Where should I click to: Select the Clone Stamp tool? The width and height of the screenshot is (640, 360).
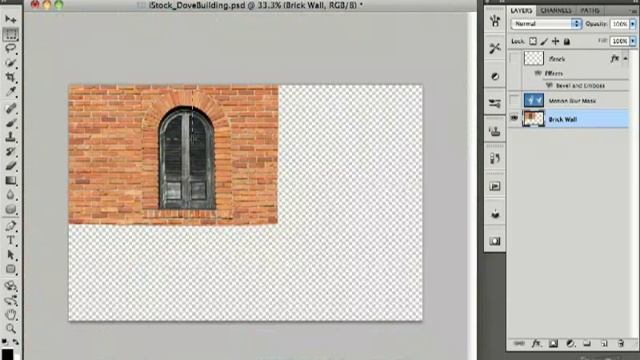point(11,137)
